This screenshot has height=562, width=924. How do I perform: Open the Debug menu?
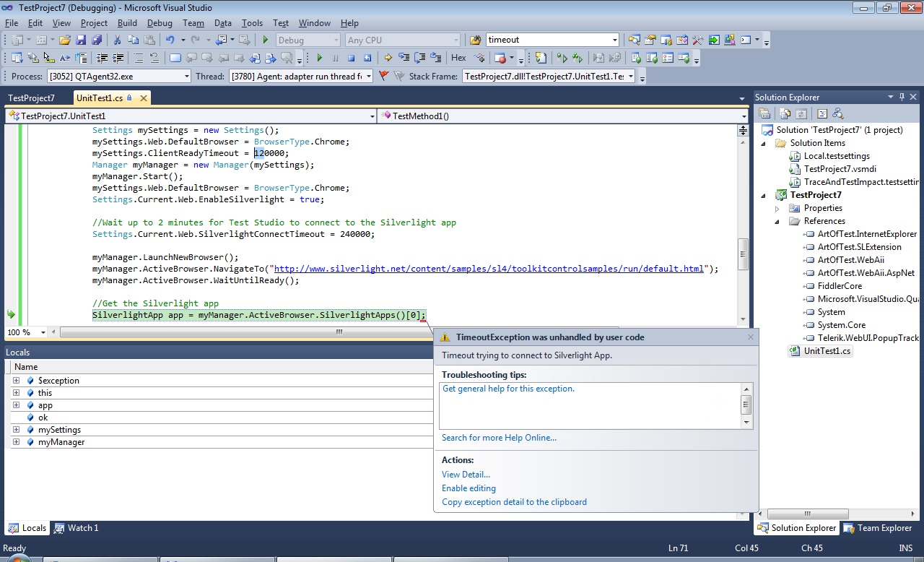tap(160, 23)
